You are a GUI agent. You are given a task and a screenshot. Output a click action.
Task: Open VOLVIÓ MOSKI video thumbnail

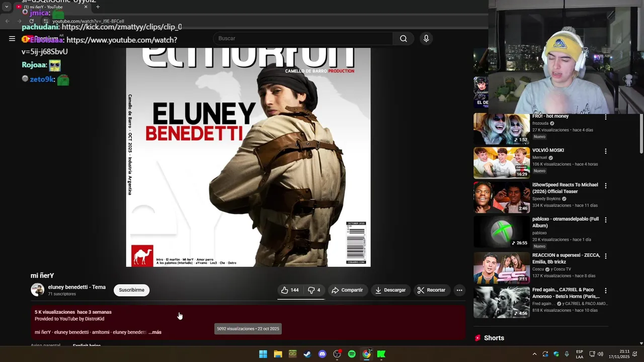pyautogui.click(x=502, y=163)
